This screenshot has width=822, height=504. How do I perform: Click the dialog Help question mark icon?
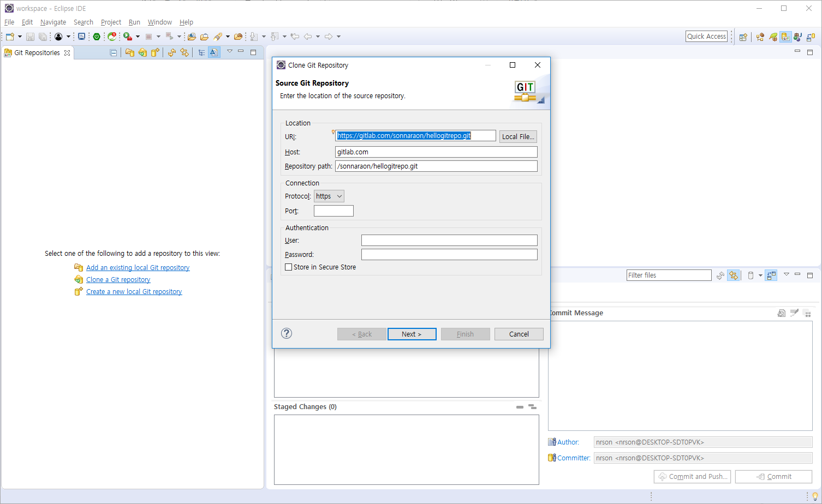click(287, 334)
